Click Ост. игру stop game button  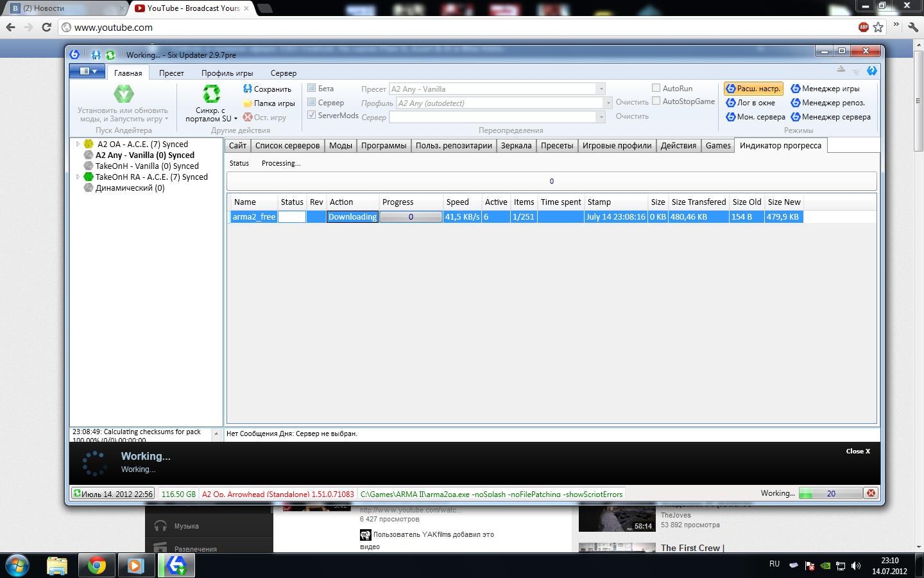click(x=264, y=118)
